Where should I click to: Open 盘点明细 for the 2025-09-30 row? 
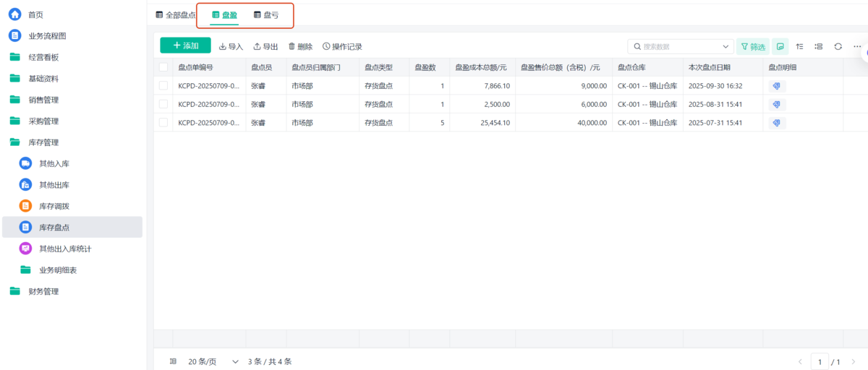point(777,86)
